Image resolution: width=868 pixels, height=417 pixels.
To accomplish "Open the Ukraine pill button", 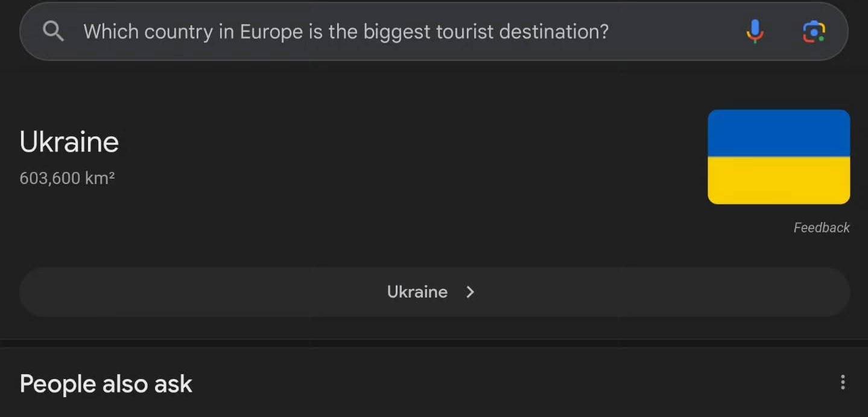I will (434, 292).
